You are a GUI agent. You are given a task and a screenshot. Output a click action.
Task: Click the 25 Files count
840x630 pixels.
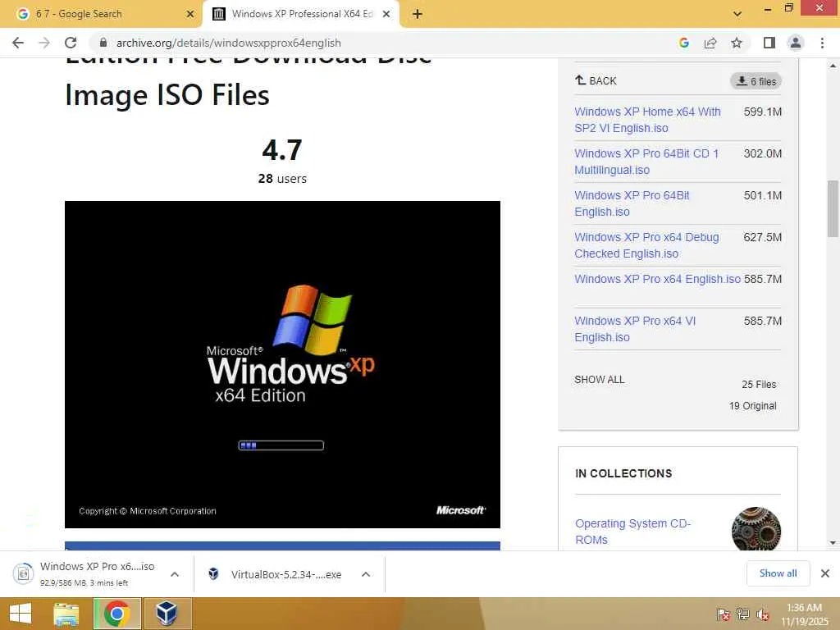point(759,384)
